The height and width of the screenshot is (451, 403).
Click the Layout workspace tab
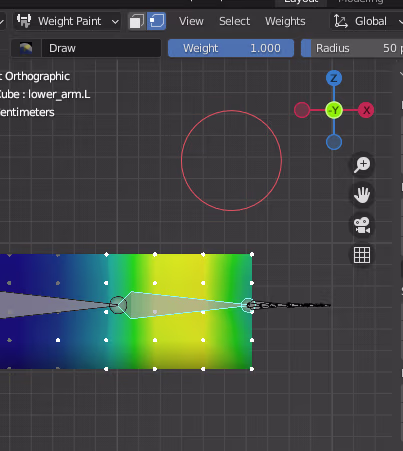301,2
